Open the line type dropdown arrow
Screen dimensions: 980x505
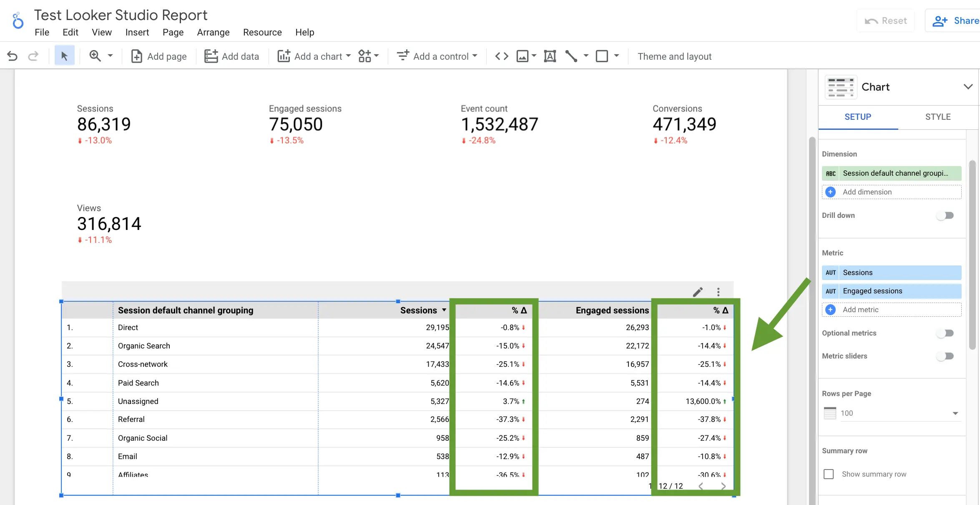pyautogui.click(x=586, y=56)
